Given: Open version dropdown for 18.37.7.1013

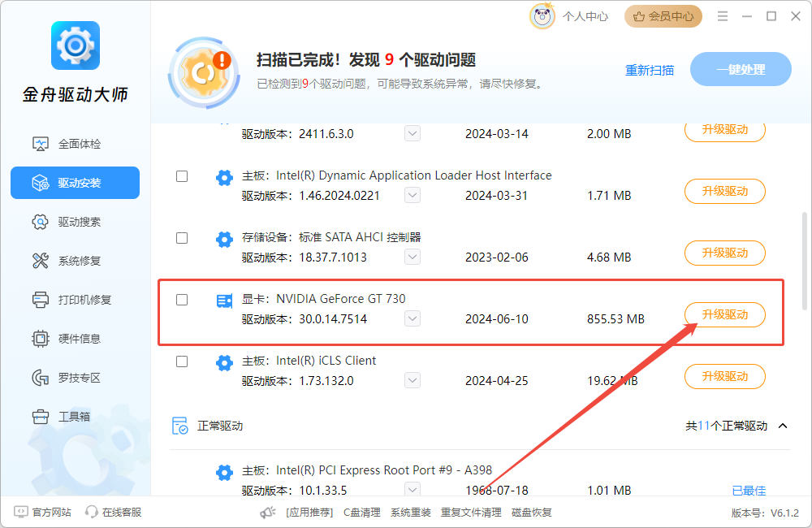Looking at the screenshot, I should coord(412,257).
